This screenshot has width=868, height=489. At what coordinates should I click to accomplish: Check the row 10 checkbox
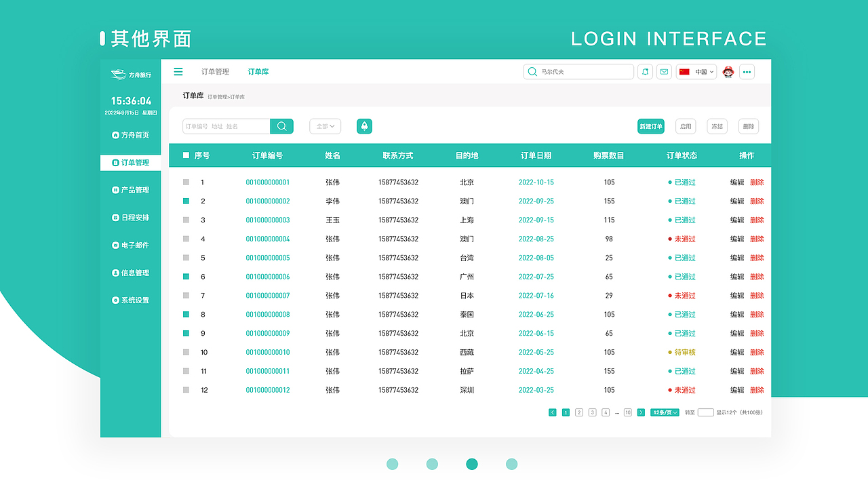[186, 353]
